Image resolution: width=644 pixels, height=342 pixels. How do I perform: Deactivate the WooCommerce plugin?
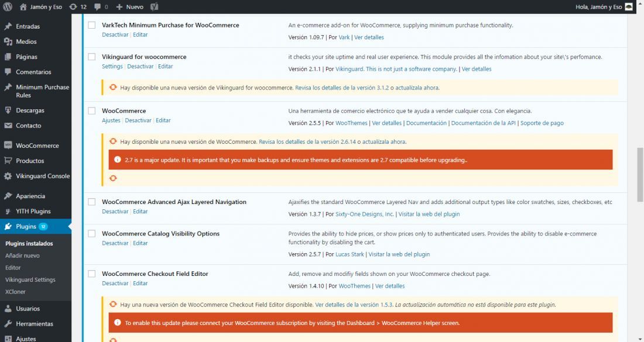click(x=138, y=120)
